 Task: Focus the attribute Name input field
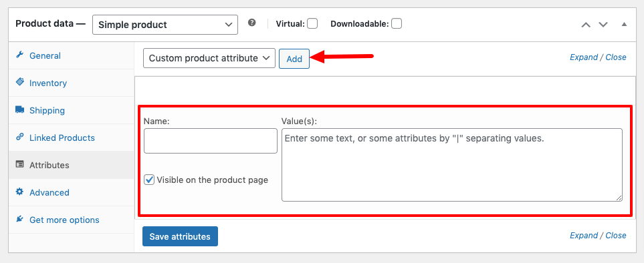click(x=211, y=141)
